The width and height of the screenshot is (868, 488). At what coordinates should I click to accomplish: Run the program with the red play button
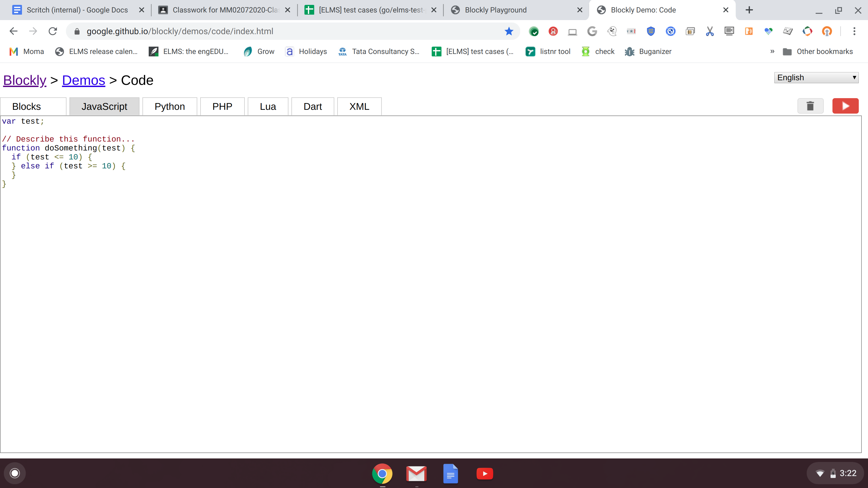[845, 106]
